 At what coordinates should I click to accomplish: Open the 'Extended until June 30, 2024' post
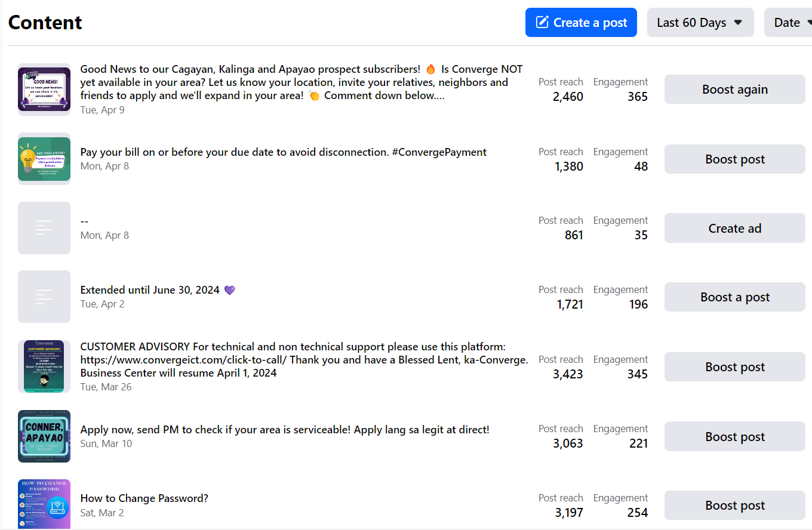pos(152,290)
